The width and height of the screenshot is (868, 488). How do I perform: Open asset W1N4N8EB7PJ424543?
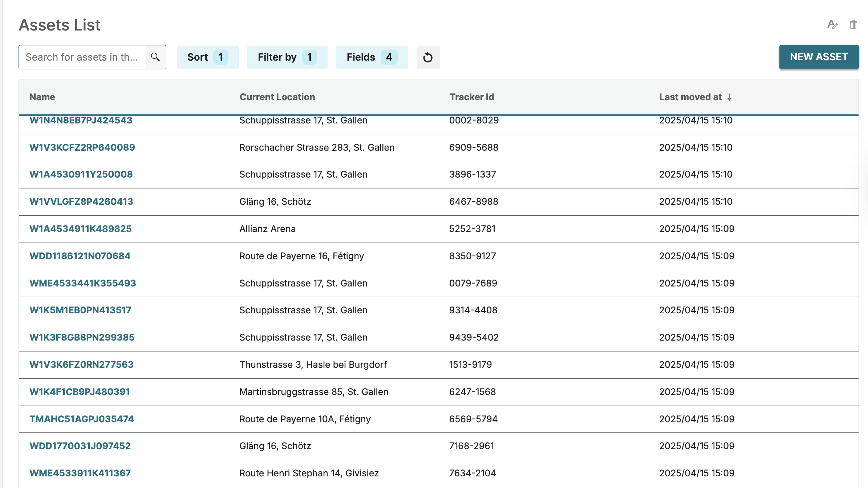point(81,120)
